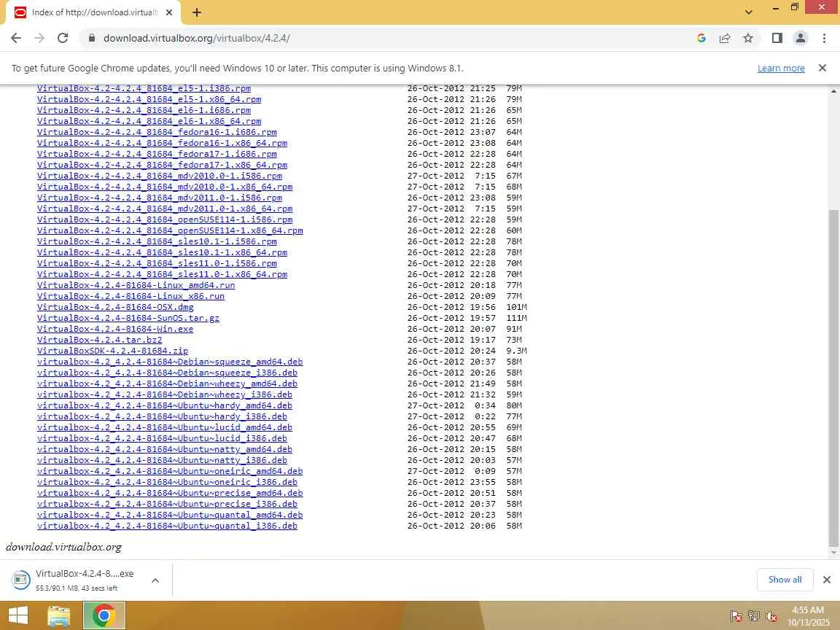The width and height of the screenshot is (840, 630).
Task: Download the sles11.0-1.x86_64.rpm package
Action: coord(163,274)
